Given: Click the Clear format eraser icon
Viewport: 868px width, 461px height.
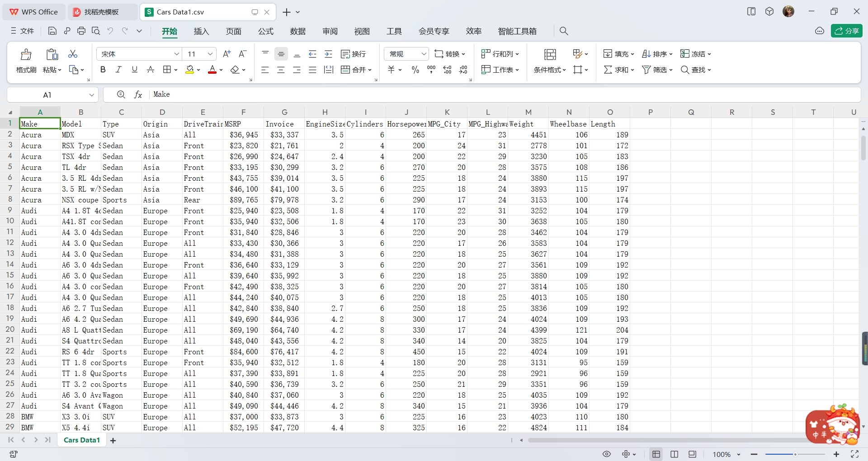Looking at the screenshot, I should click(235, 70).
